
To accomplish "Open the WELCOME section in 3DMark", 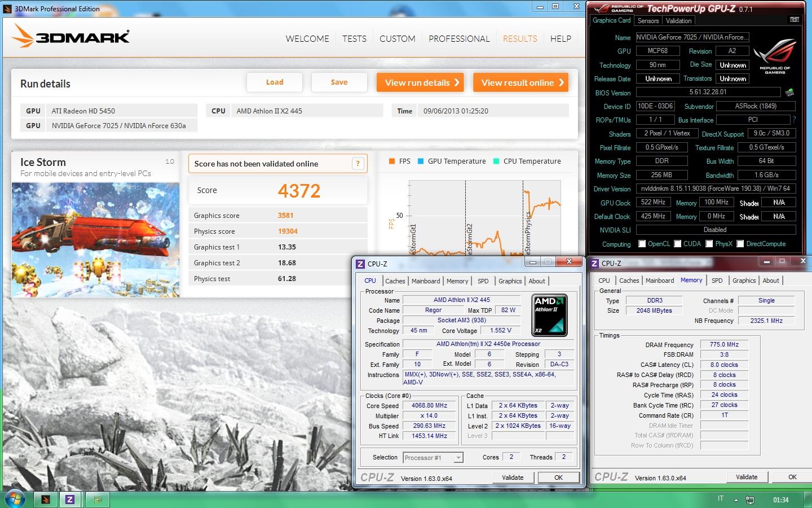I will click(x=307, y=38).
